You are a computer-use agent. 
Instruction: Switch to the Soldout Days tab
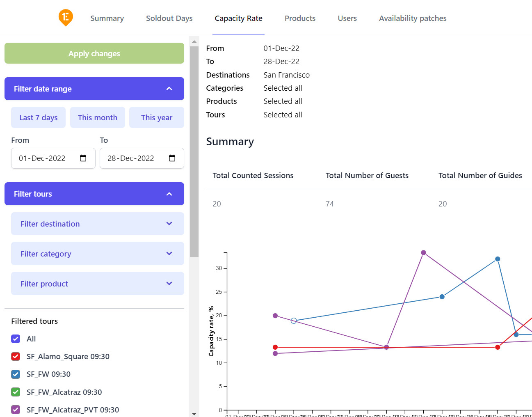point(169,18)
